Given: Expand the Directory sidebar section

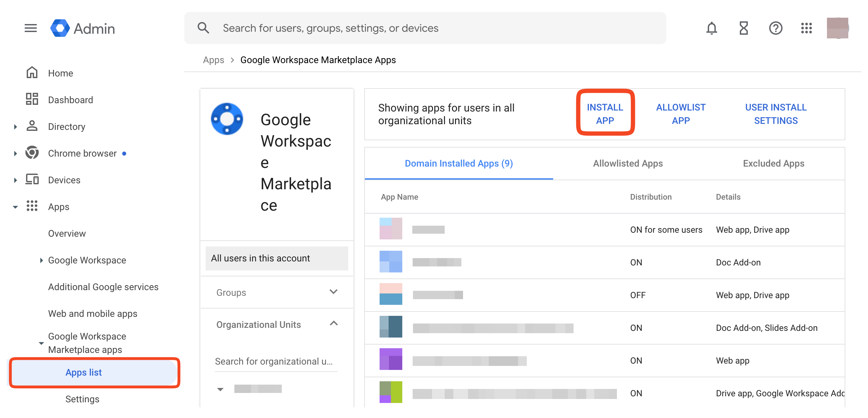Looking at the screenshot, I should [15, 127].
